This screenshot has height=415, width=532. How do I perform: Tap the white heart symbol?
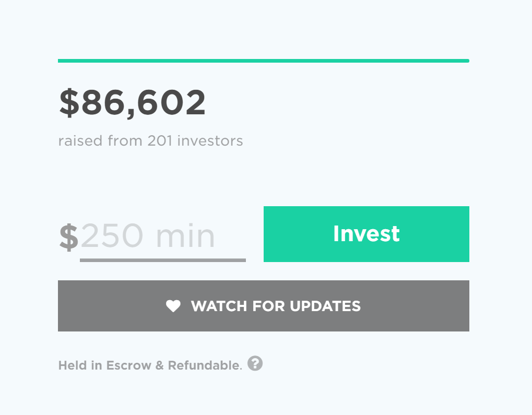click(173, 306)
